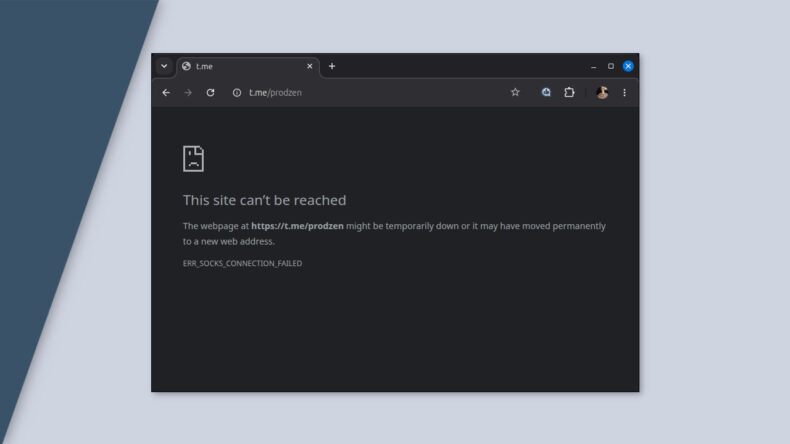
Task: Bookmark this page with the star icon
Action: 515,92
